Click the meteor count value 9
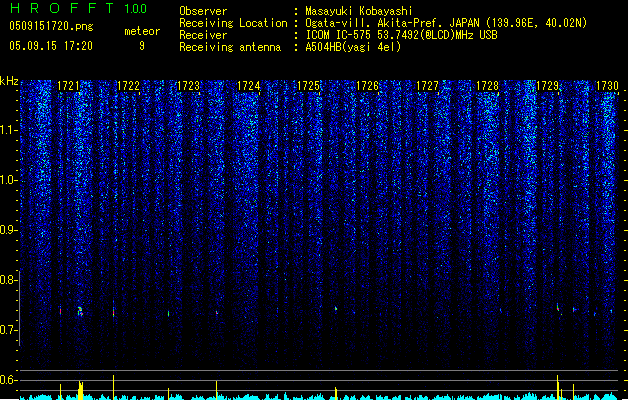 click(x=142, y=46)
